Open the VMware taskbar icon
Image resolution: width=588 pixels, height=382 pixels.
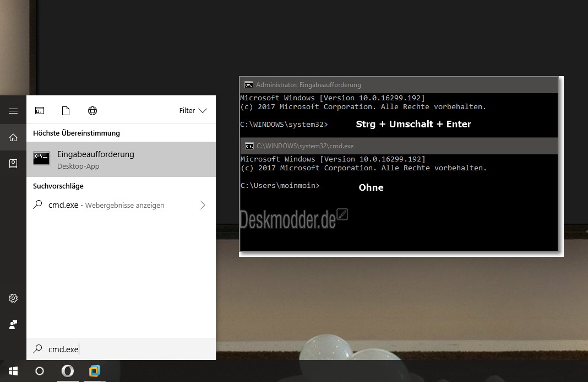(x=95, y=371)
